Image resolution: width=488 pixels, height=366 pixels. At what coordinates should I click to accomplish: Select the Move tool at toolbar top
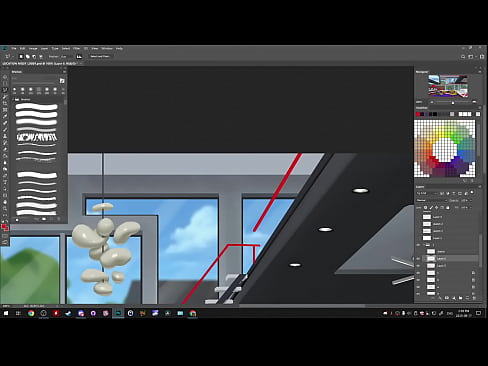(x=5, y=77)
